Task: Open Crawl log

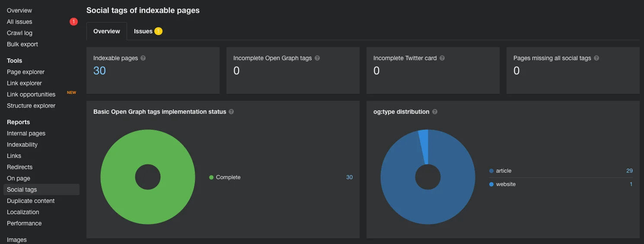Action: [19, 33]
